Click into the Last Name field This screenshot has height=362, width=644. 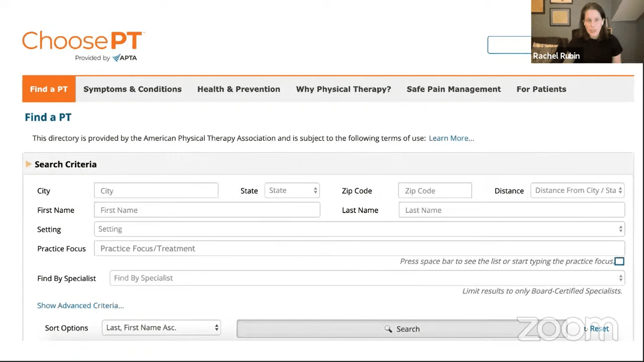[x=512, y=210]
